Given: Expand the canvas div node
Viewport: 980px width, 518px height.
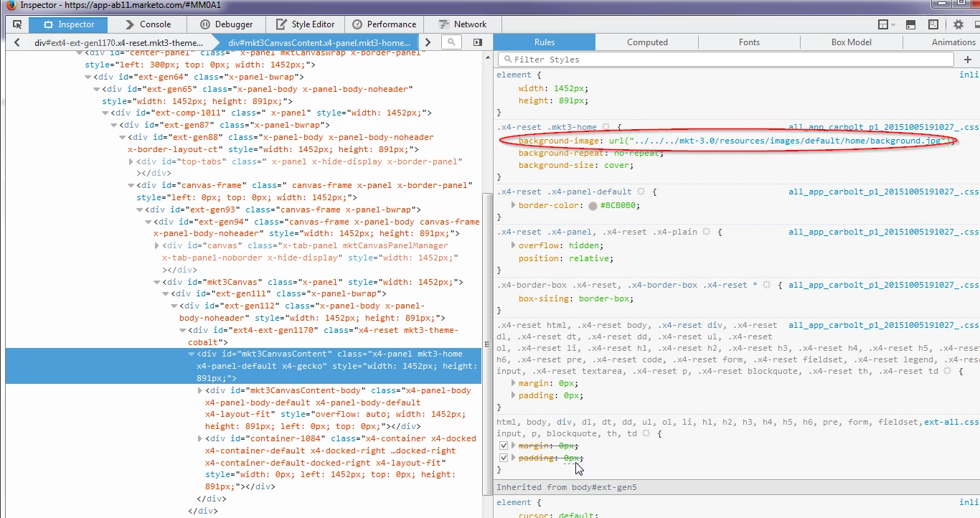Looking at the screenshot, I should tap(156, 245).
